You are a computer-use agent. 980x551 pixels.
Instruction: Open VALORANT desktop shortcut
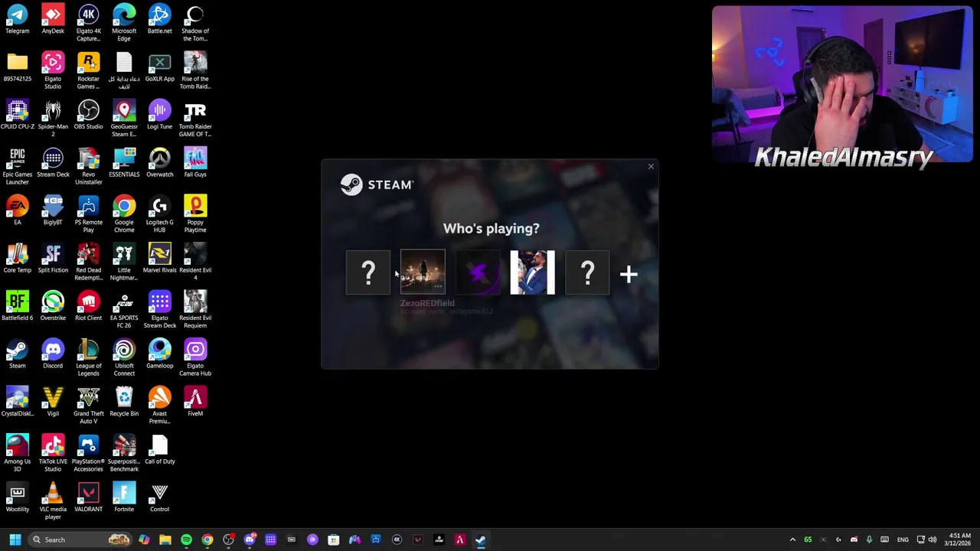point(88,498)
